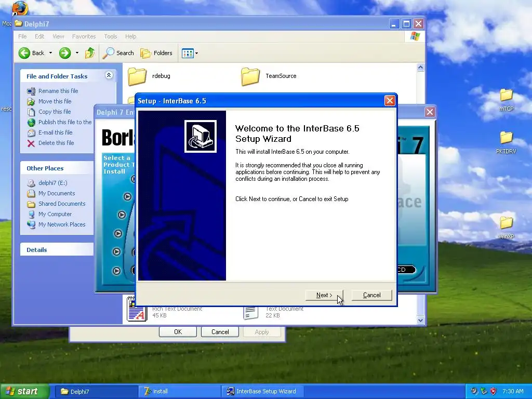
Task: Open the PKTDRV desktop folder
Action: point(506,142)
